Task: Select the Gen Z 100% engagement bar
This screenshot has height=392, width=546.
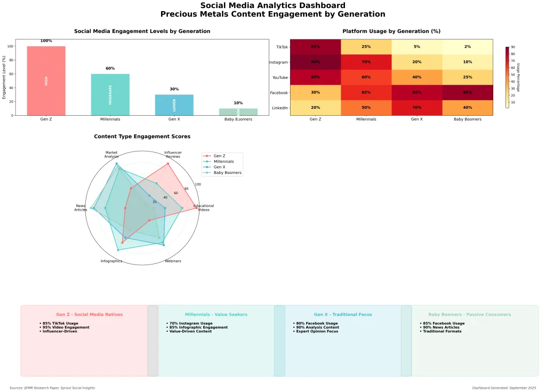Action: 46,81
